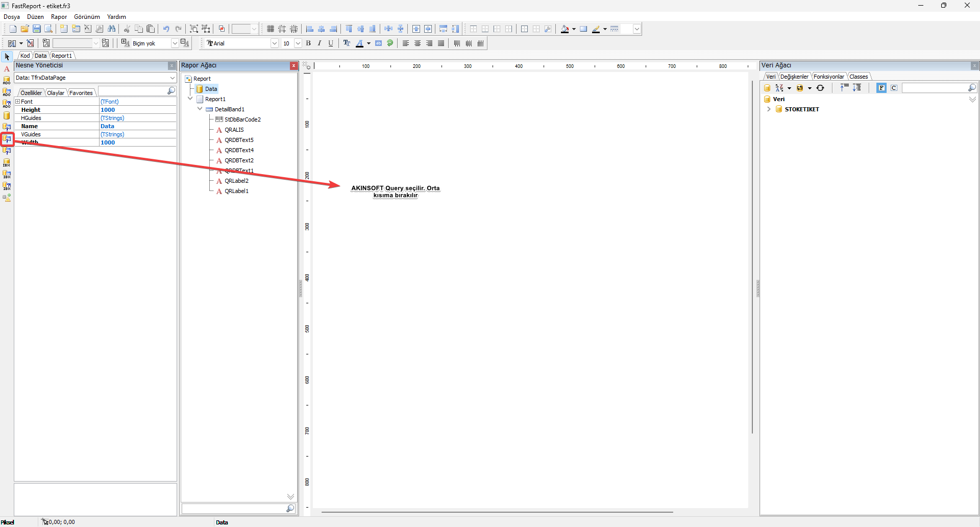980x527 pixels.
Task: Toggle the F fields filter button
Action: (x=881, y=88)
